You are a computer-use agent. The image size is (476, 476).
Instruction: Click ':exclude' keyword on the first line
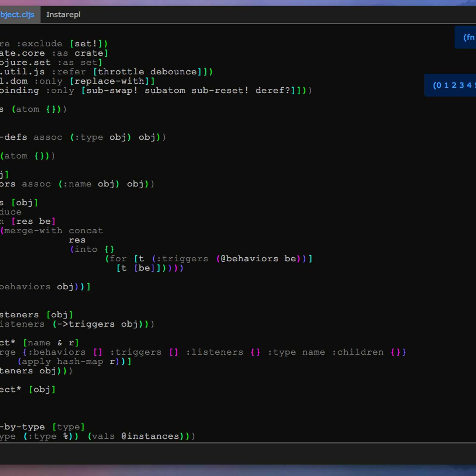[39, 44]
